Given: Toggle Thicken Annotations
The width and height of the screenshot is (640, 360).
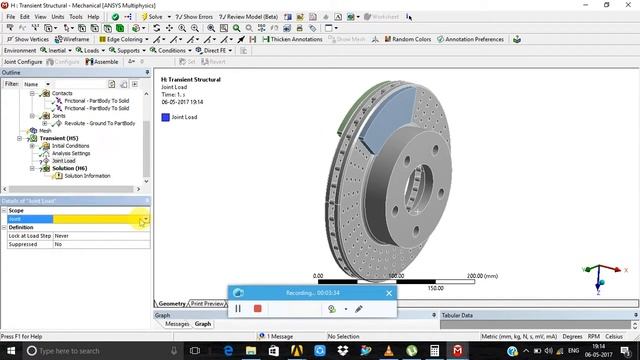Looking at the screenshot, I should [x=292, y=39].
